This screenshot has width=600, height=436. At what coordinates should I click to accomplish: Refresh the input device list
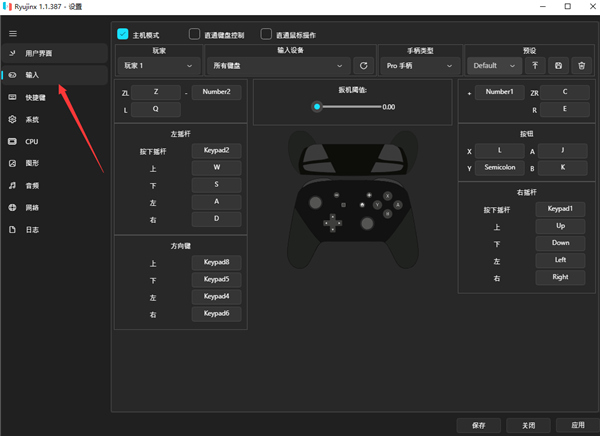(365, 66)
